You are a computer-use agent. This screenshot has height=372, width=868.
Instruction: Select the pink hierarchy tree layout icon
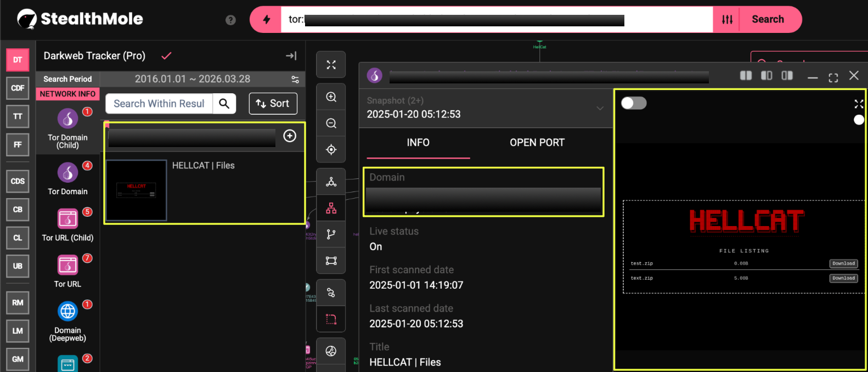(x=331, y=208)
